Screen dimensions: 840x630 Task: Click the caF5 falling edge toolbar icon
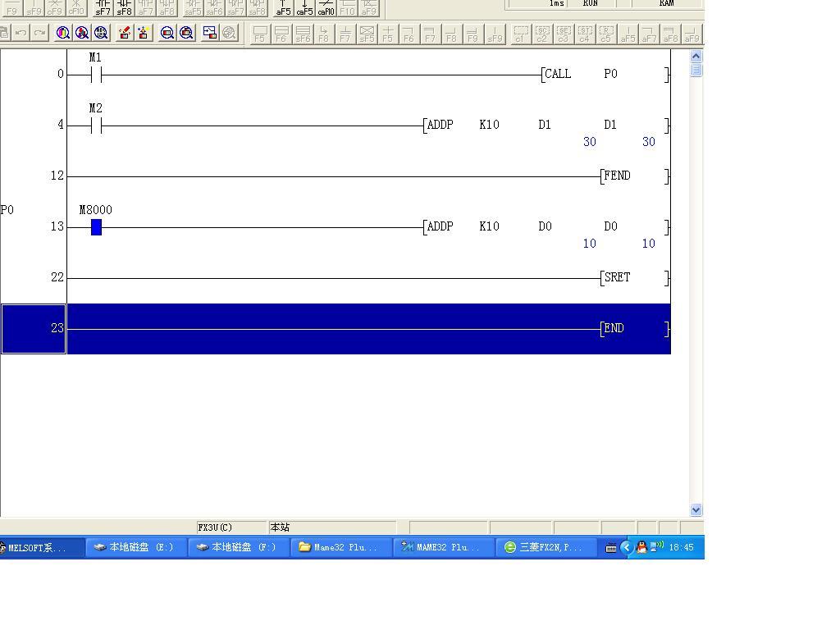tap(304, 8)
